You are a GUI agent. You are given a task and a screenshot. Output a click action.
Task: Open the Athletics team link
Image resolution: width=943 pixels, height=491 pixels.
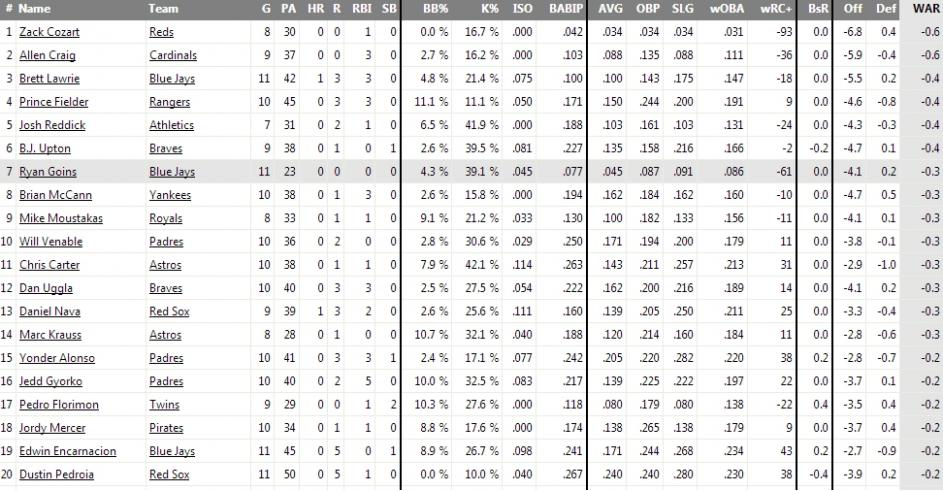tap(171, 125)
